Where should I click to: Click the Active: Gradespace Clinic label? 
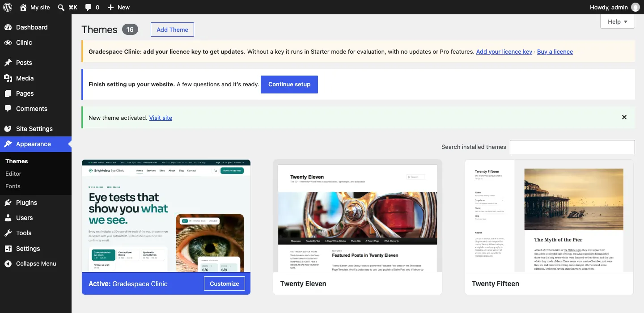(128, 283)
